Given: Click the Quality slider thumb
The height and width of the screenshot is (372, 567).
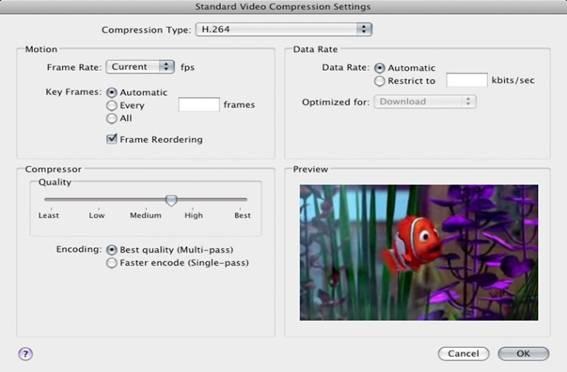Looking at the screenshot, I should pyautogui.click(x=171, y=200).
